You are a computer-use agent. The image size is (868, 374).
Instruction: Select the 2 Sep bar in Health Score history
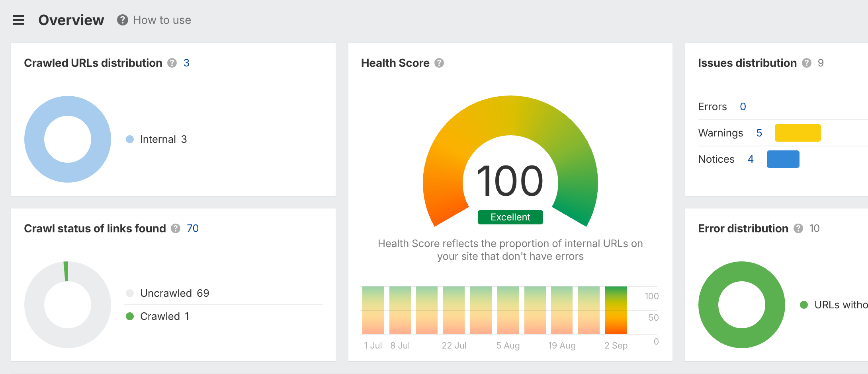click(x=616, y=310)
